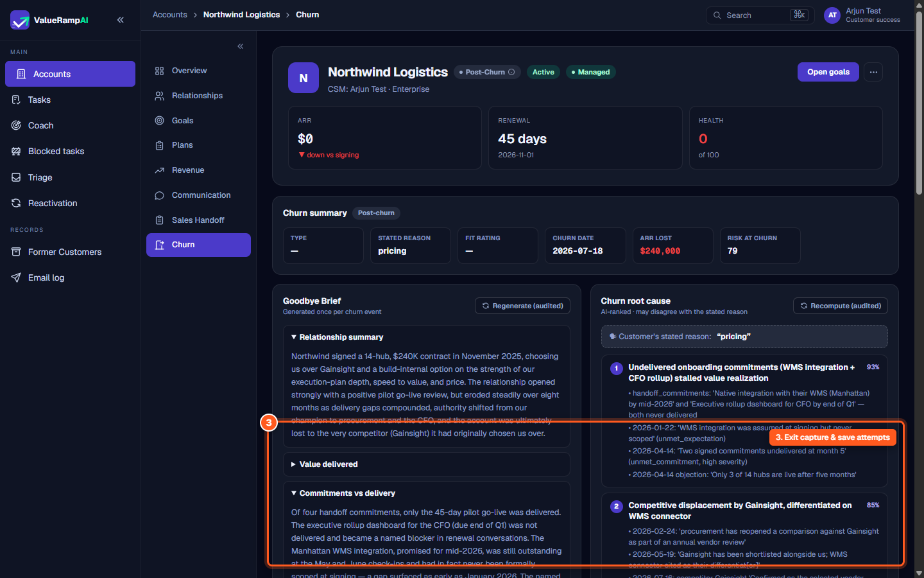The width and height of the screenshot is (924, 578).
Task: Open Reactivation via its refresh icon
Action: (16, 203)
